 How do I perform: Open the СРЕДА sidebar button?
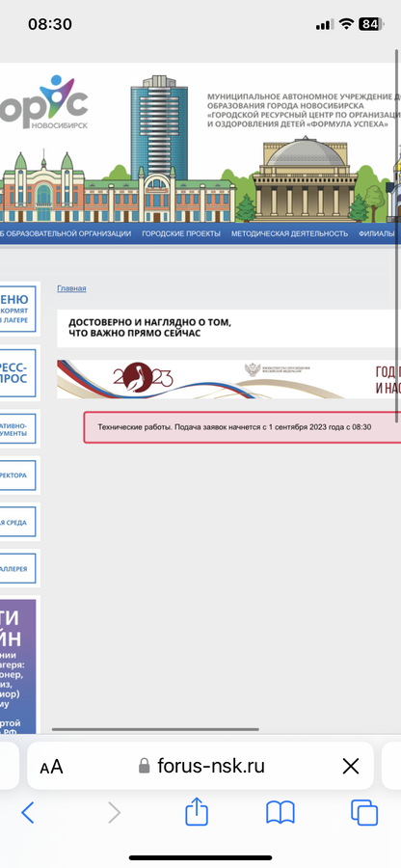17,523
